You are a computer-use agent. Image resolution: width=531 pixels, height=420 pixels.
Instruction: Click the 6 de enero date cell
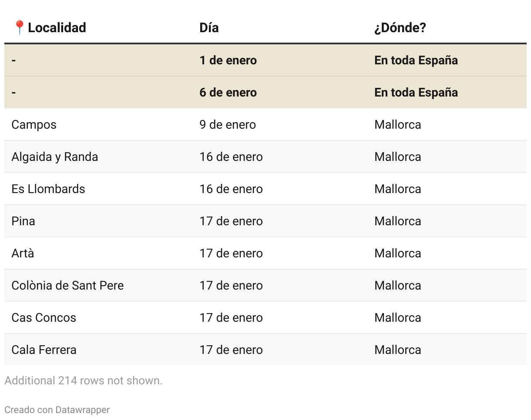click(228, 93)
